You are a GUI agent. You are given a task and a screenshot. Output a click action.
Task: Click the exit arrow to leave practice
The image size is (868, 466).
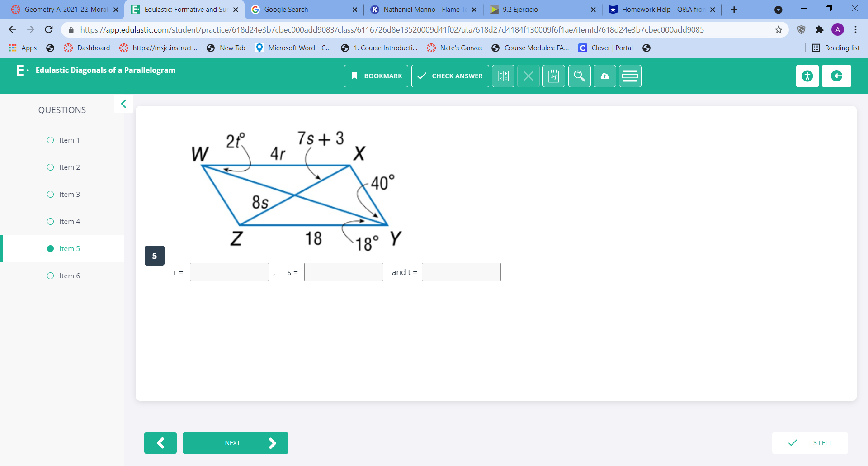(x=837, y=76)
